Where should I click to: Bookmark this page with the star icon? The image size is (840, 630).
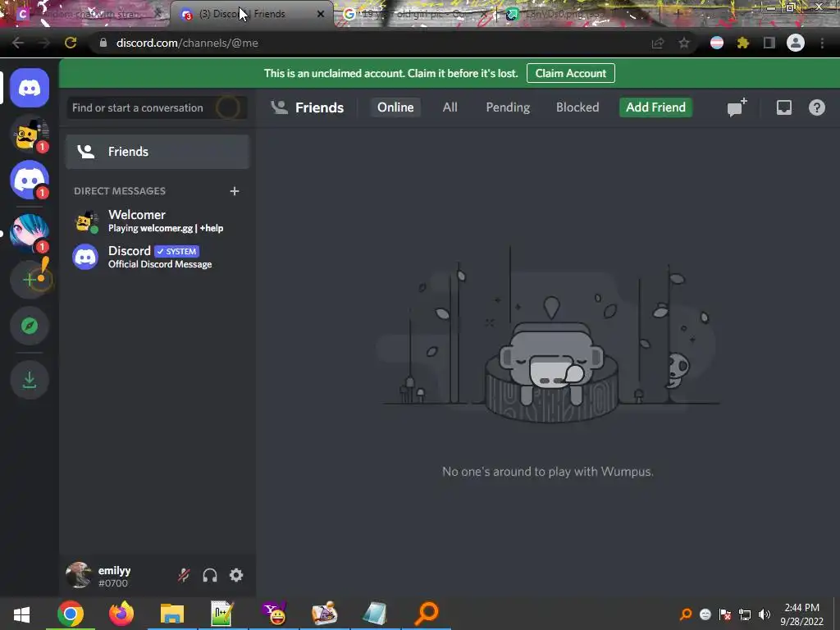coord(684,43)
